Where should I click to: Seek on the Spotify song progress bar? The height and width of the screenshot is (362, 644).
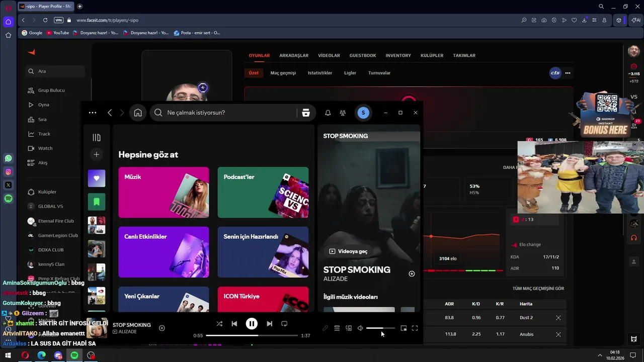[x=252, y=335]
